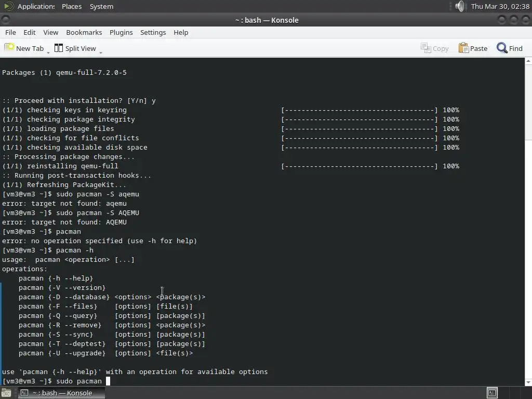Open the Applications menu in top panel
This screenshot has width=532, height=399.
pyautogui.click(x=36, y=6)
